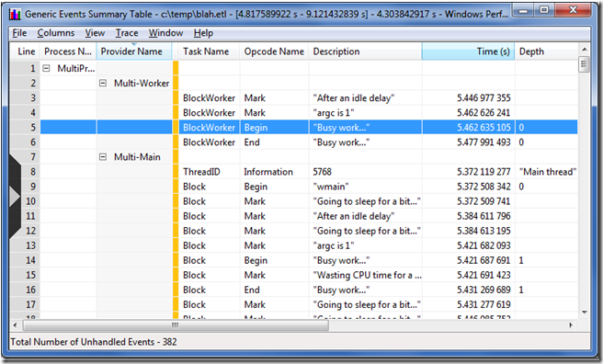Select time value 5.421 691 423
Viewport: 603px width, 364px height.
pyautogui.click(x=484, y=275)
